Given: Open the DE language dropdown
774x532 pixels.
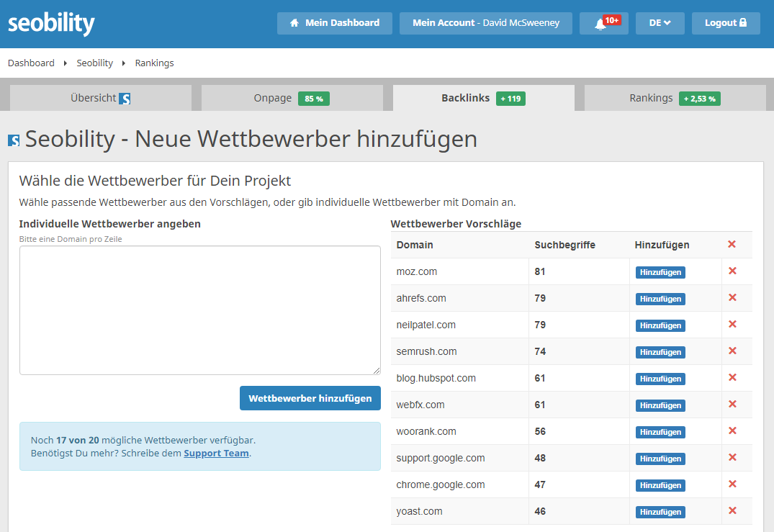Looking at the screenshot, I should click(x=660, y=23).
